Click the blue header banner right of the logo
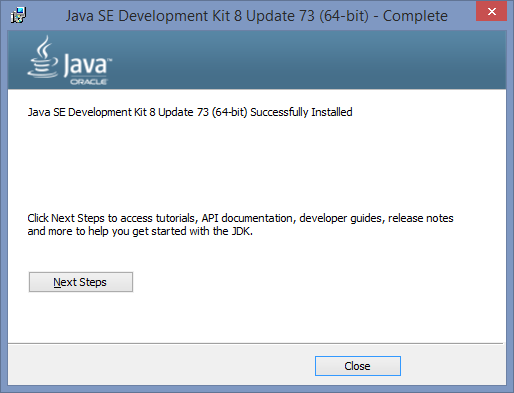Image resolution: width=514 pixels, height=393 pixels. 308,60
